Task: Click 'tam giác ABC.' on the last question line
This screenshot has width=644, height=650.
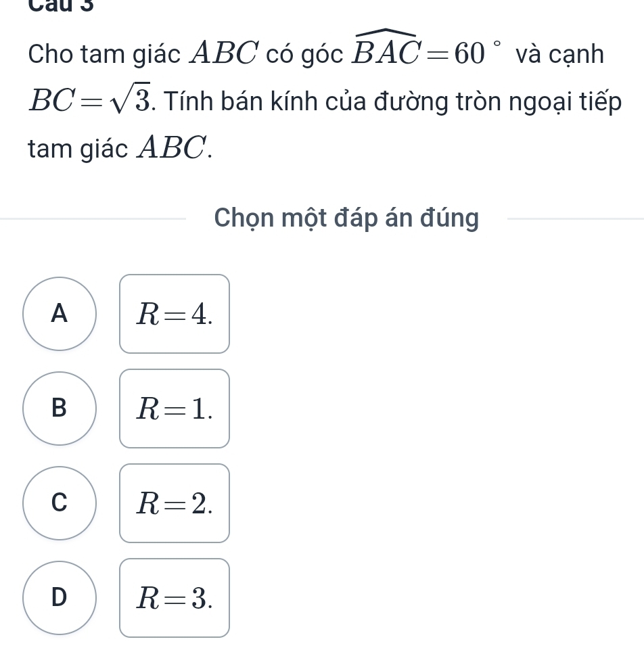Action: 120,148
